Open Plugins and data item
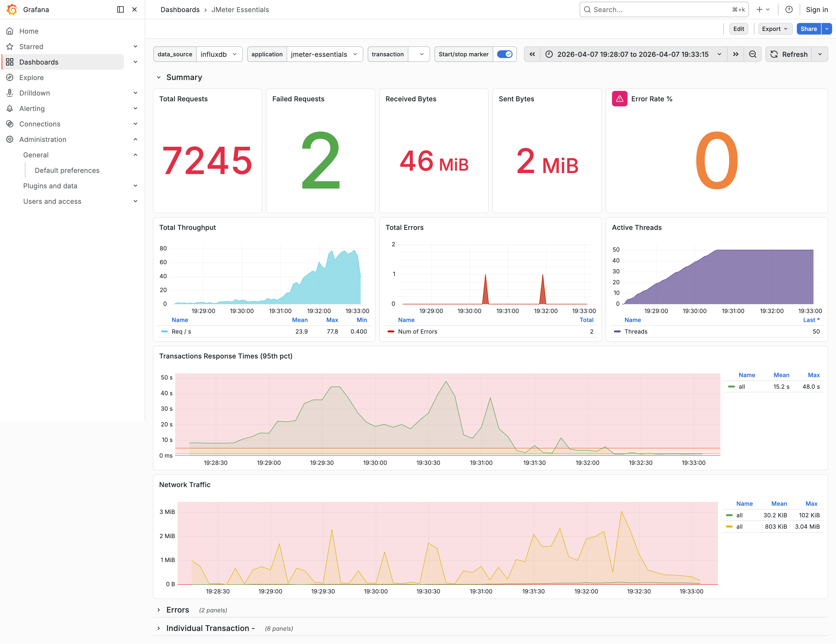The width and height of the screenshot is (836, 644). (x=50, y=186)
